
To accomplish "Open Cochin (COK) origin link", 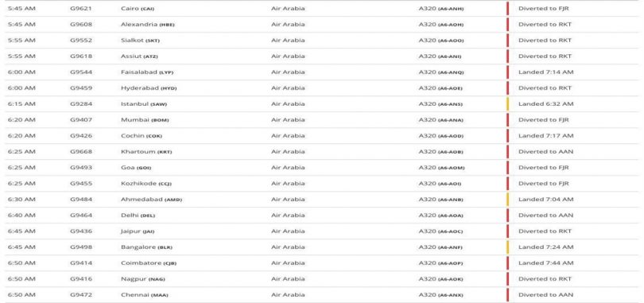I will coord(142,136).
